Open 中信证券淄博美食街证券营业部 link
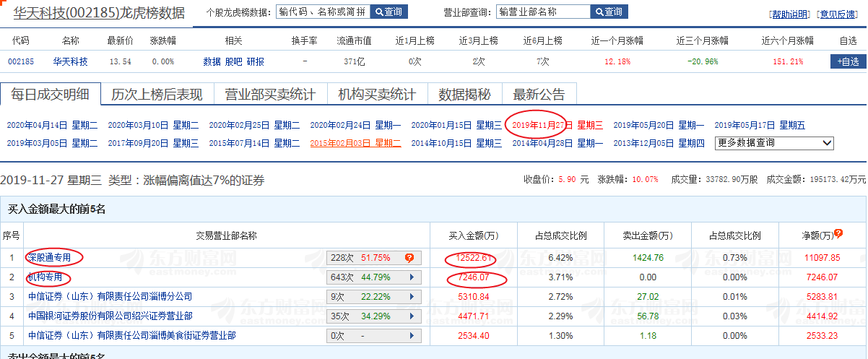868x359 pixels. [131, 335]
